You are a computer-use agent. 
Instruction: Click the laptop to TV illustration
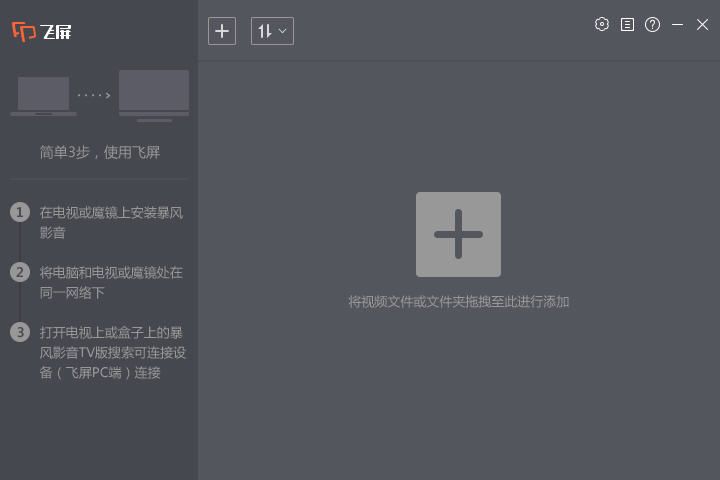click(x=100, y=96)
